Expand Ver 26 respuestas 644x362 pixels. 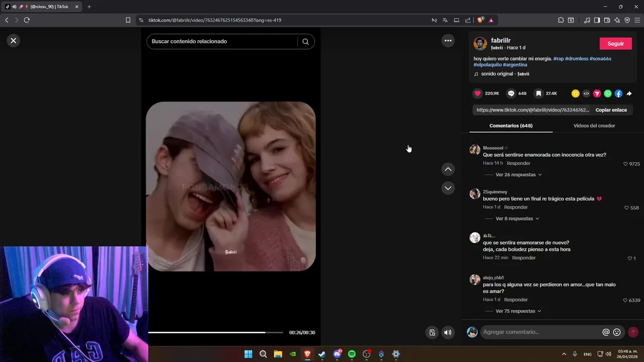[519, 174]
